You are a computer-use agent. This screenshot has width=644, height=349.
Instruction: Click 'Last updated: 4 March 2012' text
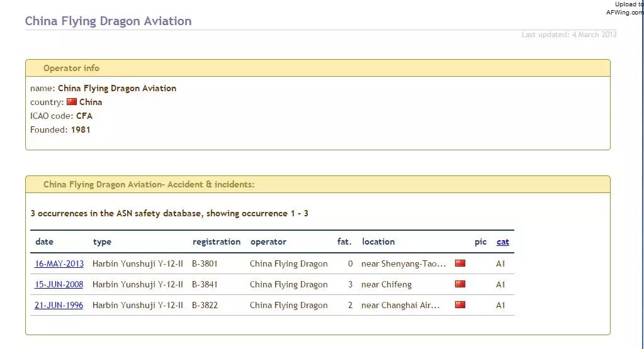569,35
